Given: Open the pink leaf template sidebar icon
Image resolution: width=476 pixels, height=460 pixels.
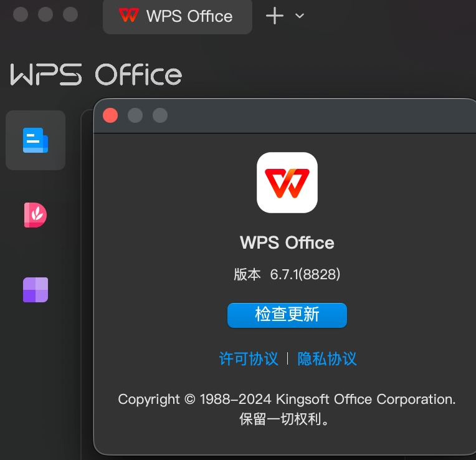Looking at the screenshot, I should (36, 215).
